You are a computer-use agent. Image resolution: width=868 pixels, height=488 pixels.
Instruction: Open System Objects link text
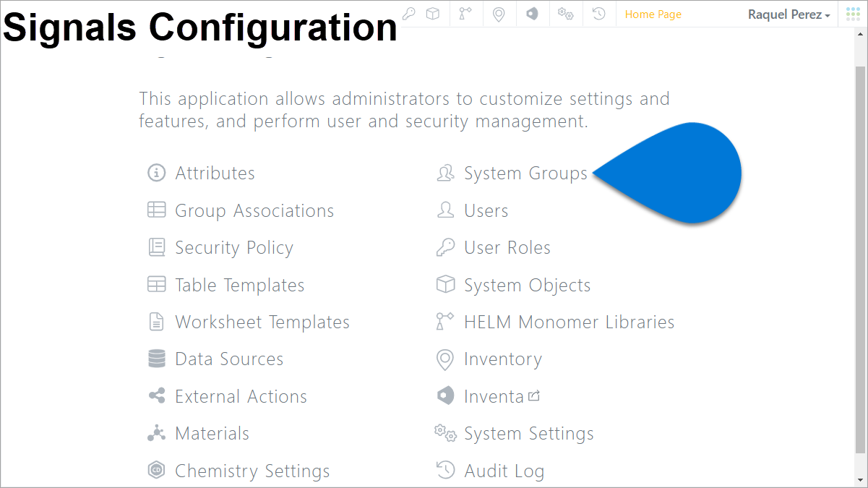tap(527, 286)
